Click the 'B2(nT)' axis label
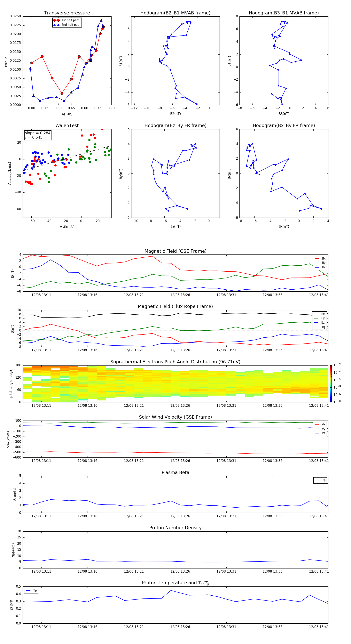Screen dimensions: 351x644 pyautogui.click(x=175, y=114)
